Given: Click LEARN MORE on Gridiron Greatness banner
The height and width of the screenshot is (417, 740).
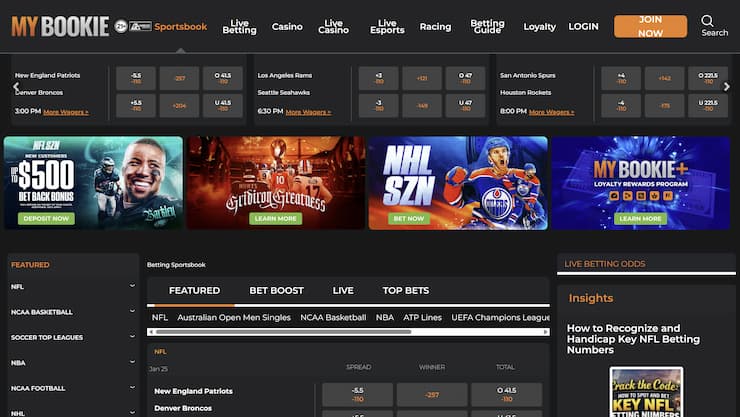Looking at the screenshot, I should pyautogui.click(x=276, y=218).
